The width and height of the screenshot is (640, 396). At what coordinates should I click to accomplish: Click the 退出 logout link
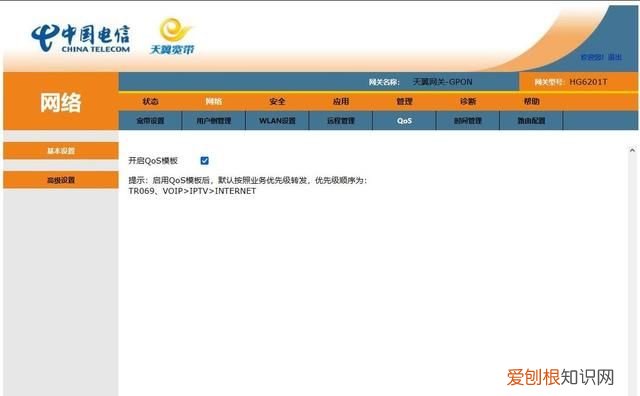coord(615,57)
